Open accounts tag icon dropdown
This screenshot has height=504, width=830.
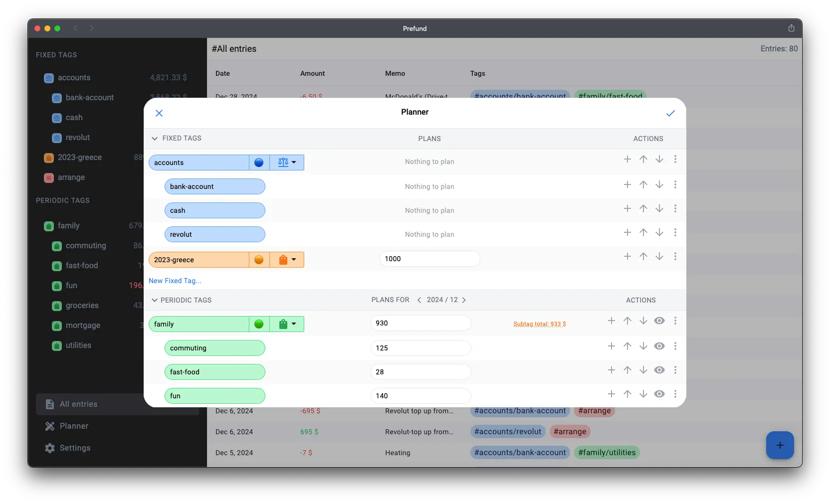point(287,163)
